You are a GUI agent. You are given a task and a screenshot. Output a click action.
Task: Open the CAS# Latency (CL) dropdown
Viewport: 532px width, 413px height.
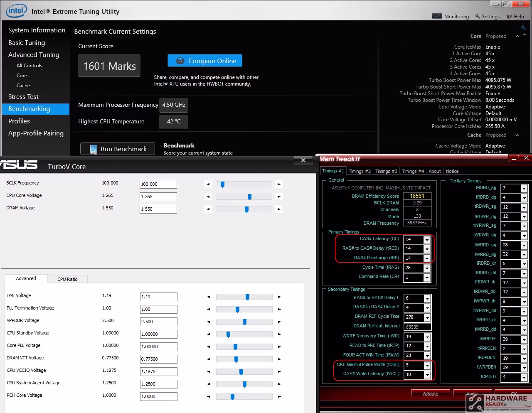click(426, 240)
